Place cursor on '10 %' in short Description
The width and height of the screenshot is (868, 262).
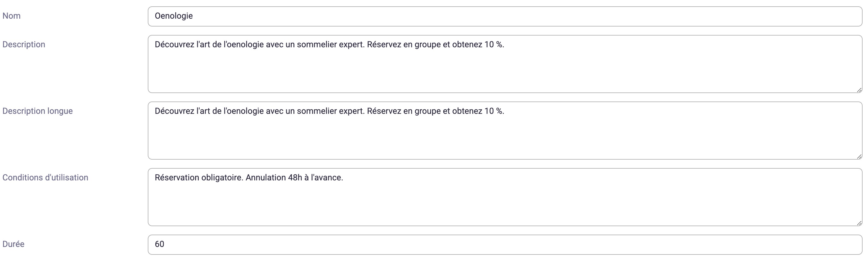coord(493,44)
